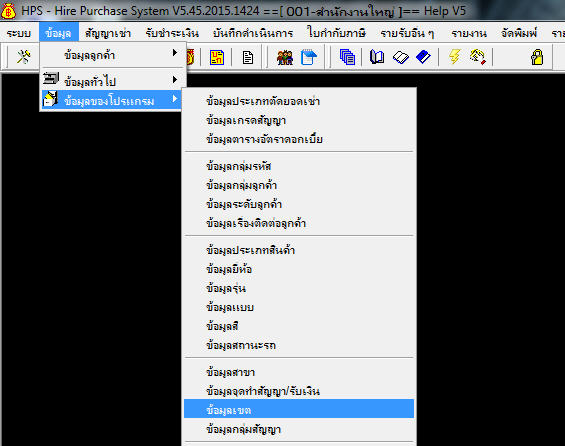Screen dimensions: 565x446
Task: Open the ระบบ menu
Action: (19, 34)
